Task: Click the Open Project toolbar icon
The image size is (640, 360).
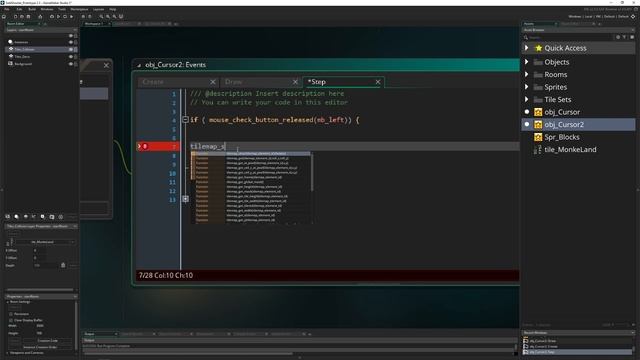Action: [22, 16]
